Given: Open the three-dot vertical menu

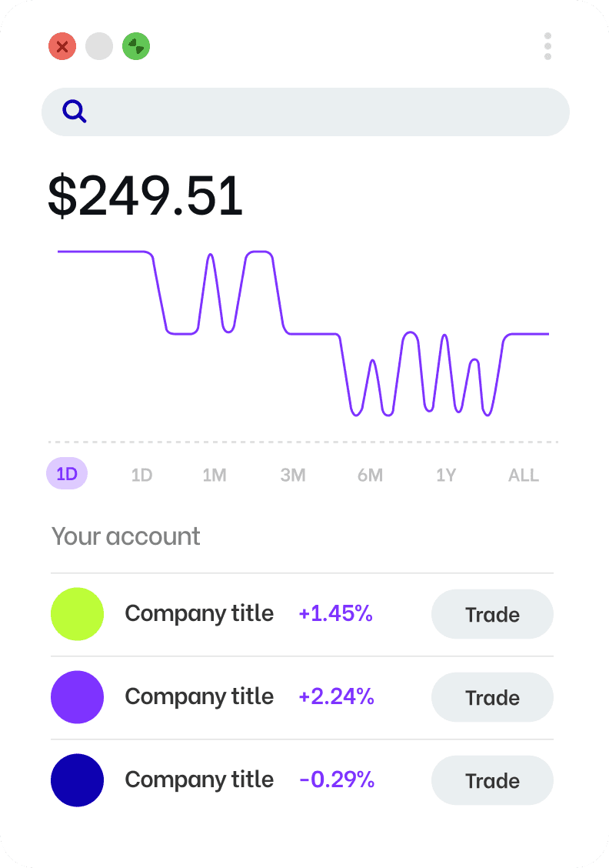Looking at the screenshot, I should pyautogui.click(x=547, y=46).
